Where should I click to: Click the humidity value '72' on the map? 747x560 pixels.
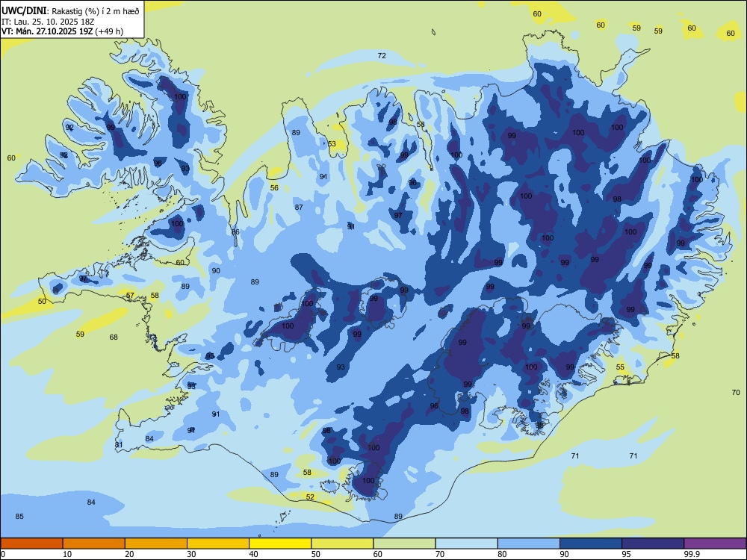pyautogui.click(x=382, y=56)
